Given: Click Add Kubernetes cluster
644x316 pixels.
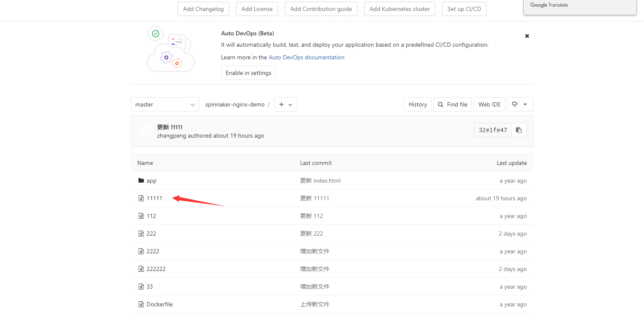Looking at the screenshot, I should 400,9.
